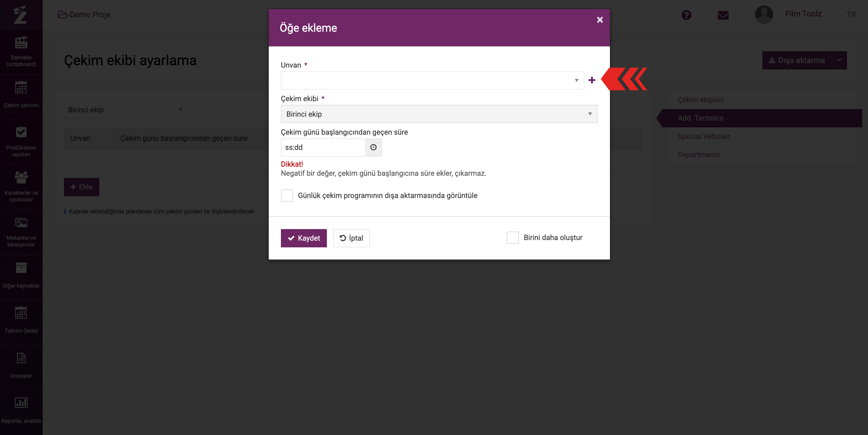The image size is (868, 435).
Task: Close the Öğe ekleme dialog
Action: pyautogui.click(x=600, y=20)
